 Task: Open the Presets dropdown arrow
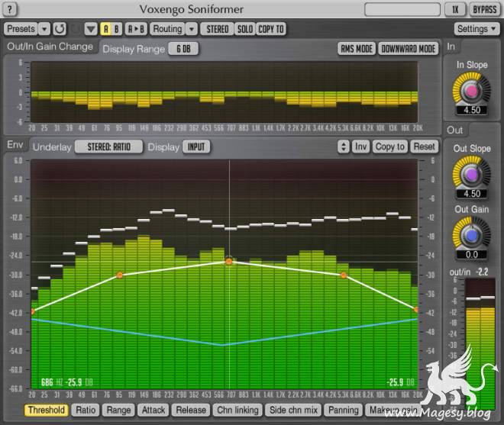click(x=44, y=29)
